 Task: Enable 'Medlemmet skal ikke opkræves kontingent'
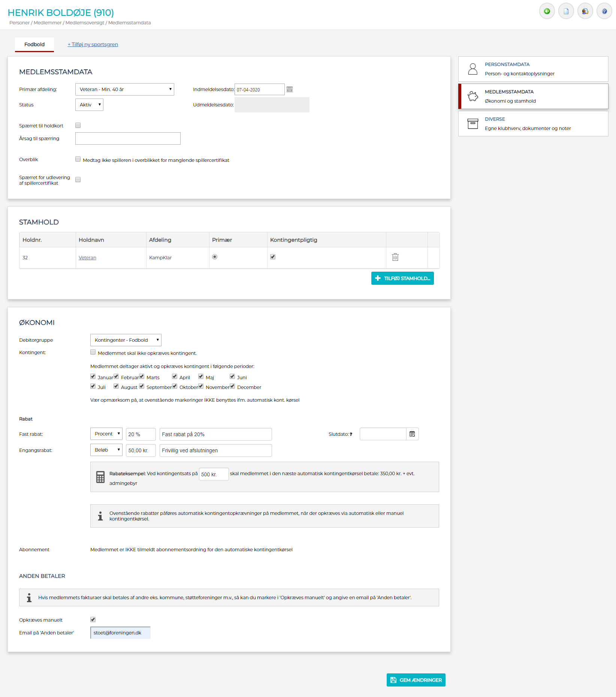pyautogui.click(x=93, y=352)
